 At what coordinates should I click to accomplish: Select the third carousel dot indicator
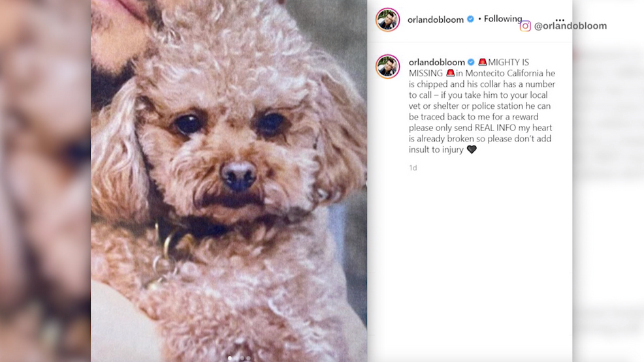point(242,358)
